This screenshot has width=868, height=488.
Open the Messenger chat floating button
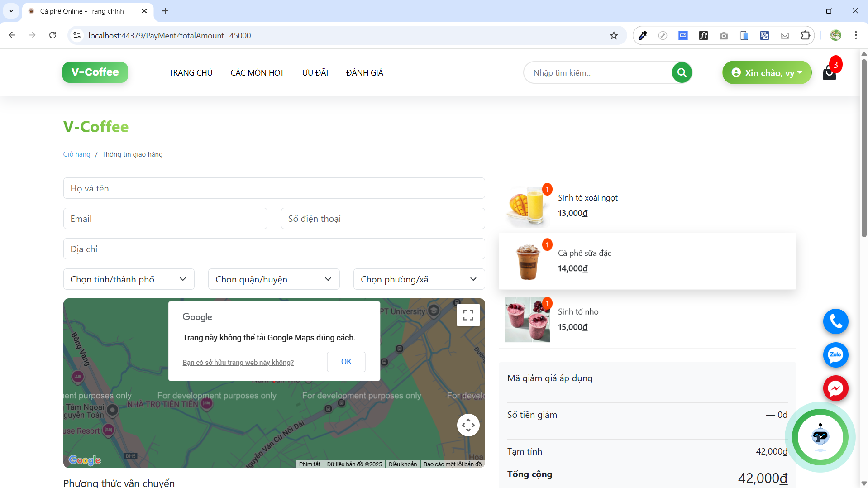(835, 388)
